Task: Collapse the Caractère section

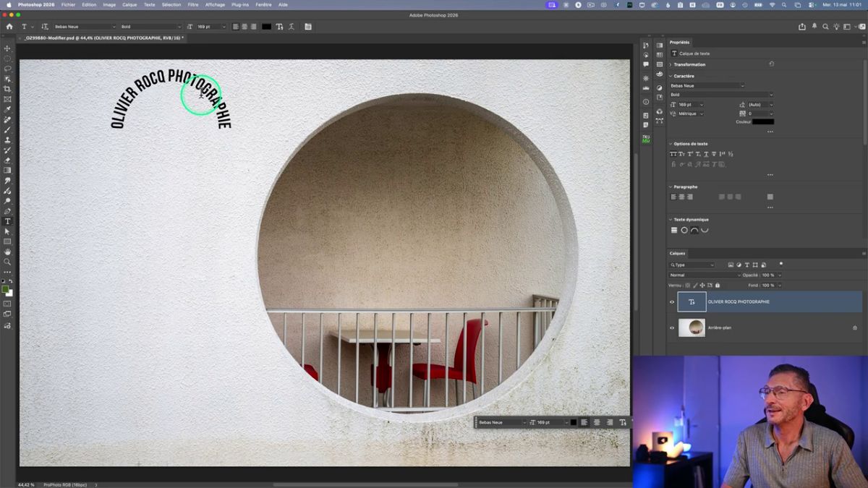Action: pos(671,76)
